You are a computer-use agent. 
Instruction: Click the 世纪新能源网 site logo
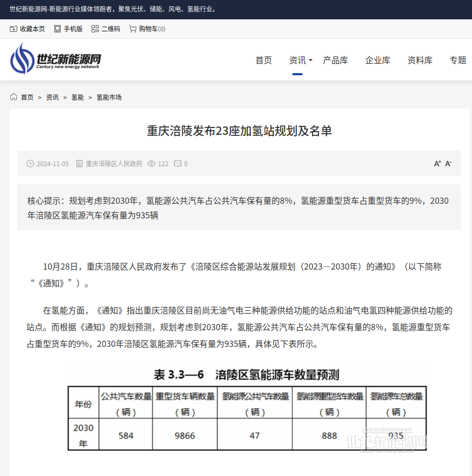(x=55, y=59)
